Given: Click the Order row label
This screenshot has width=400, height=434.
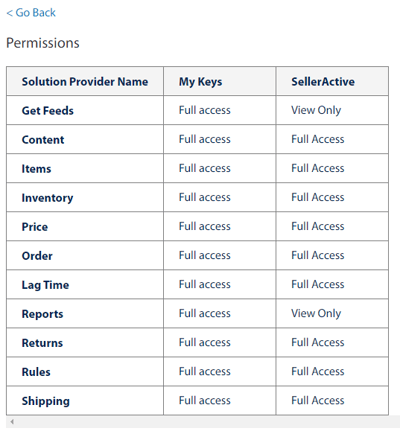Looking at the screenshot, I should pyautogui.click(x=37, y=256).
